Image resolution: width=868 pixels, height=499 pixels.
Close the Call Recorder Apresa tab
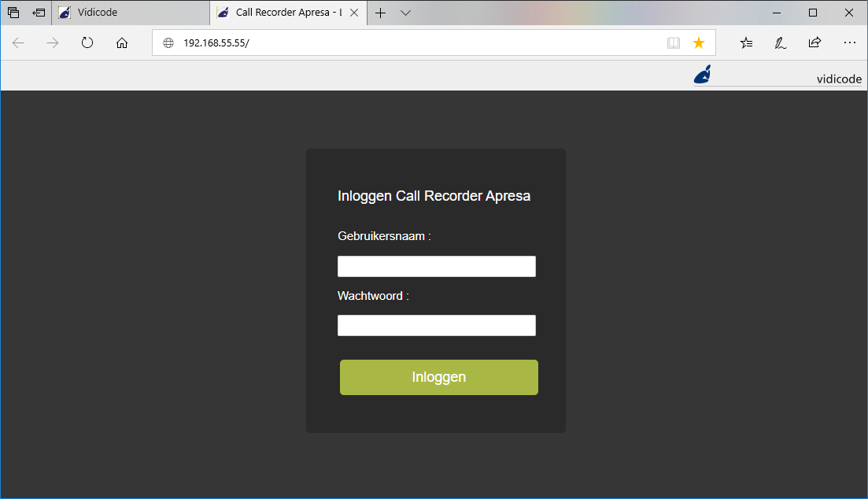(x=354, y=13)
